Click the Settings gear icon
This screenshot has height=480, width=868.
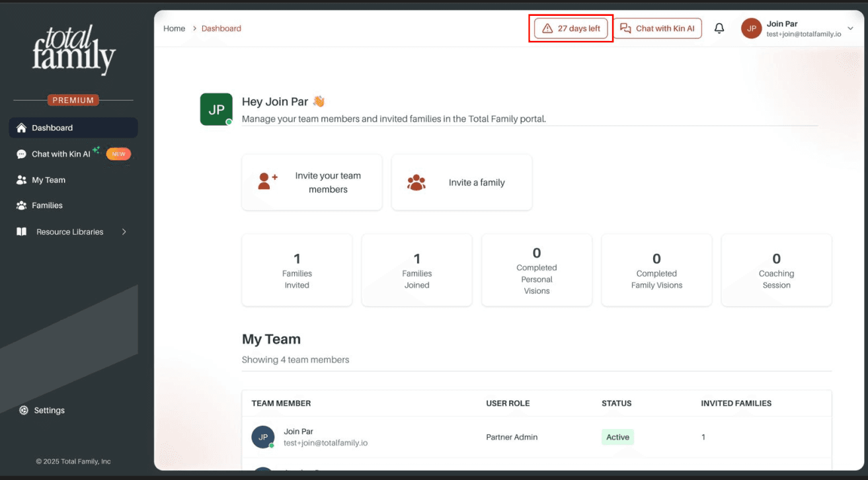[x=24, y=410]
